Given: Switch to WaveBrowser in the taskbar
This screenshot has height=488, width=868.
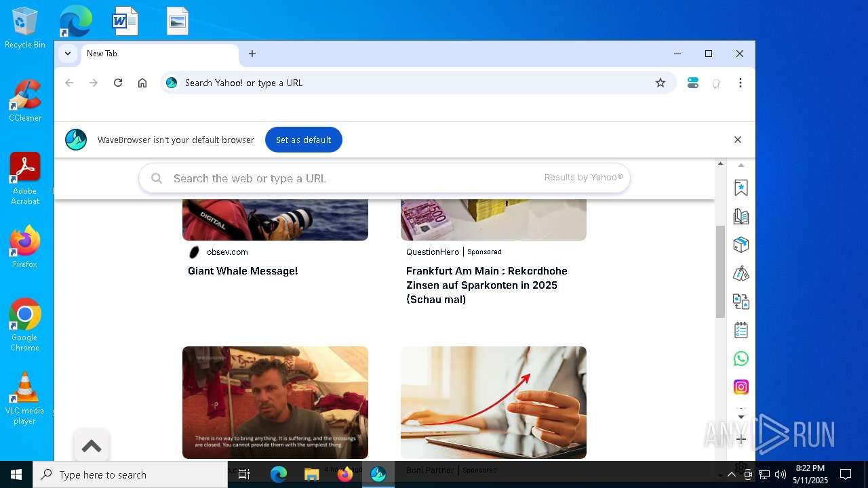Looking at the screenshot, I should coord(378,474).
